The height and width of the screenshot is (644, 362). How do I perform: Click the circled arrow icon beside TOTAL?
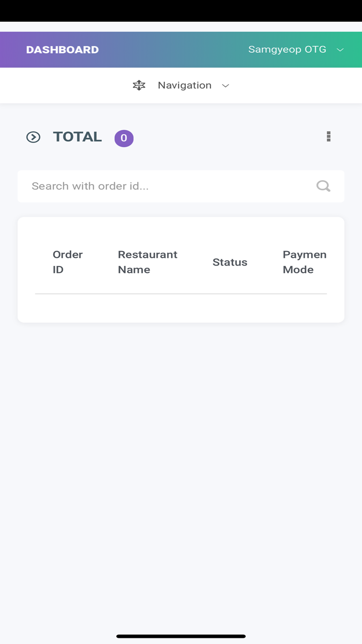pyautogui.click(x=33, y=137)
